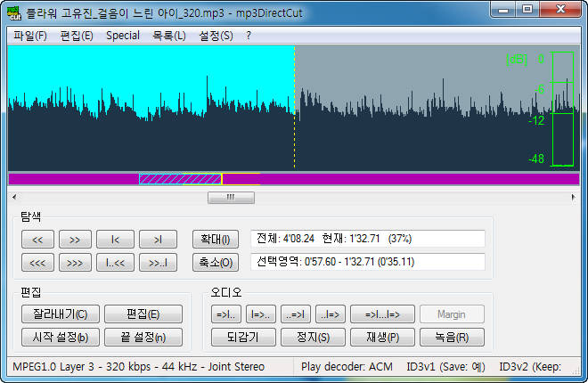Click the 시작 설정(b) set begin button
The image size is (588, 383).
click(x=60, y=338)
